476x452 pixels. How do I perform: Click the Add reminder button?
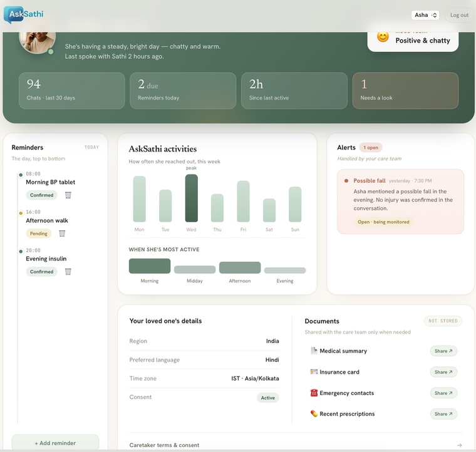pos(55,443)
